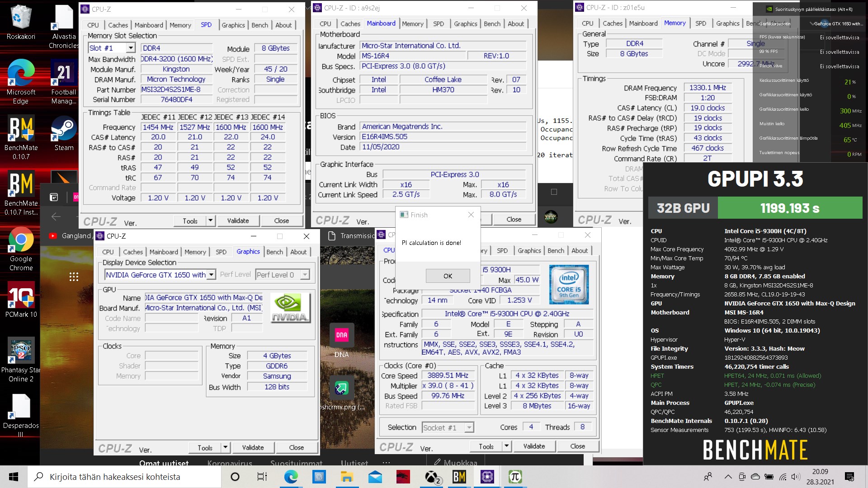Screen dimensions: 868x488
Task: Open the Roskakori recycle bin desktop icon
Action: coord(21,22)
